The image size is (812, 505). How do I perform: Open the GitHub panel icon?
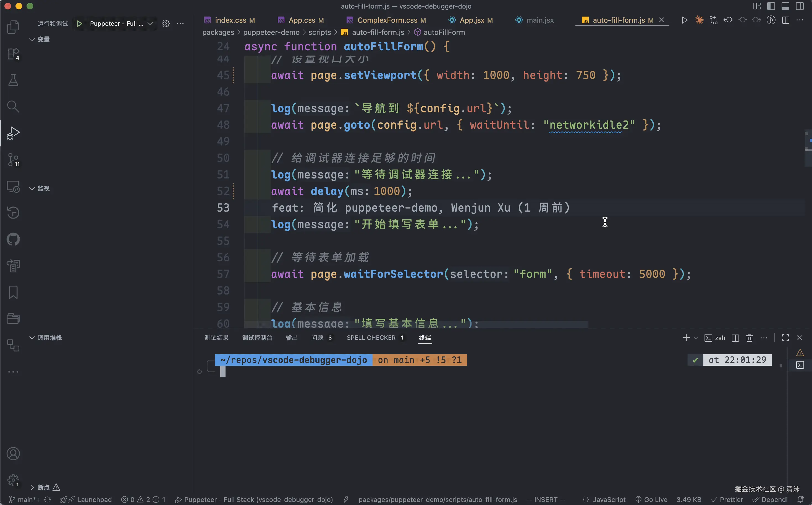[13, 239]
